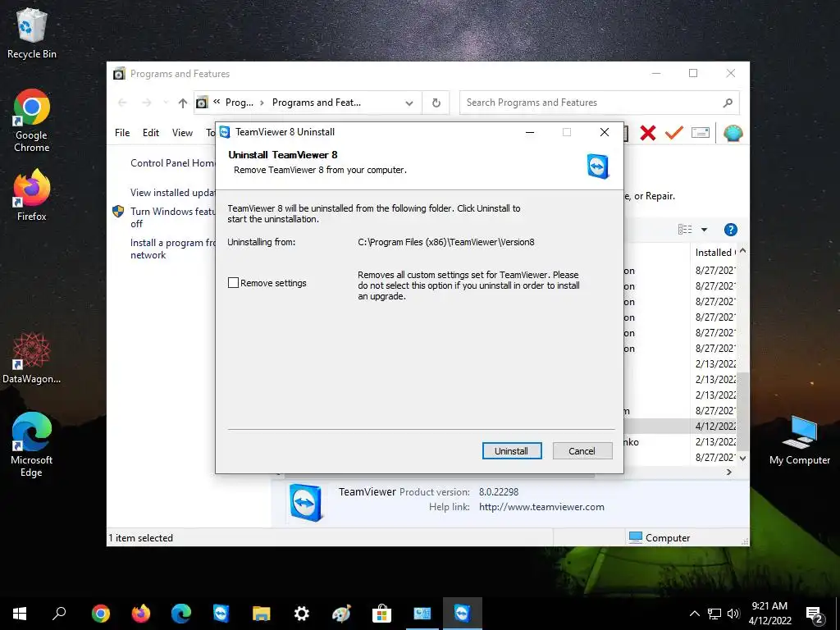Screen dimensions: 840x630
Task: Click the TeamViewer icon in details pane
Action: 305,503
